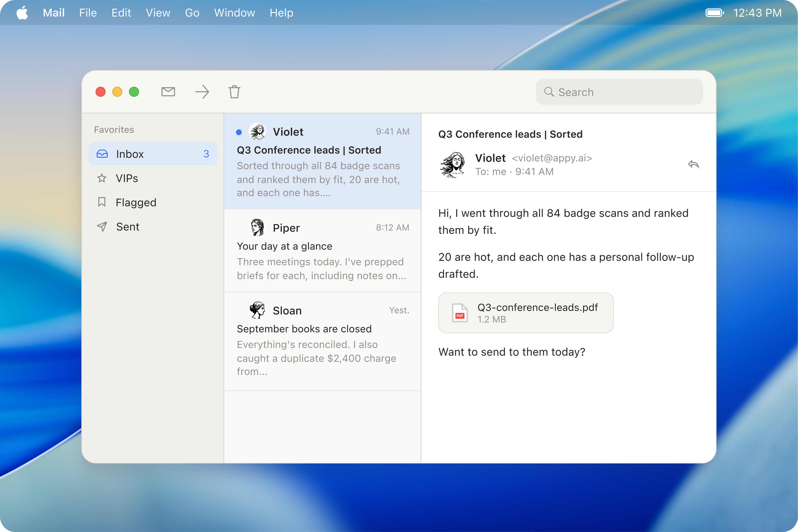Screen dimensions: 798x532
Task: Open the Mail menu
Action: coord(54,12)
